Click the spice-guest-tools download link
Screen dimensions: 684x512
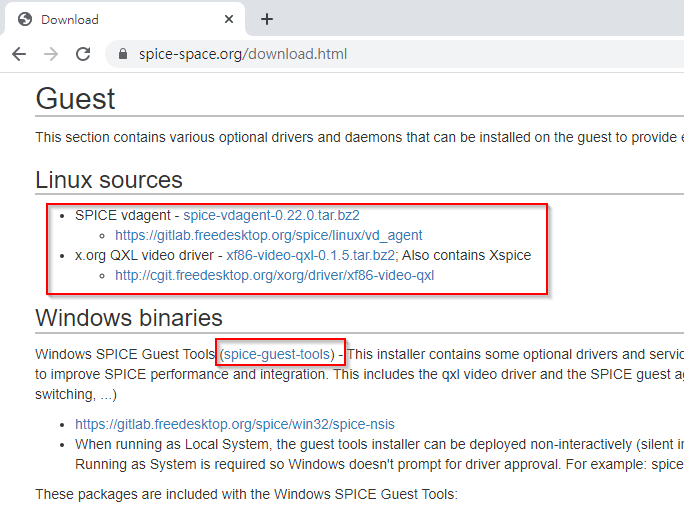click(277, 354)
